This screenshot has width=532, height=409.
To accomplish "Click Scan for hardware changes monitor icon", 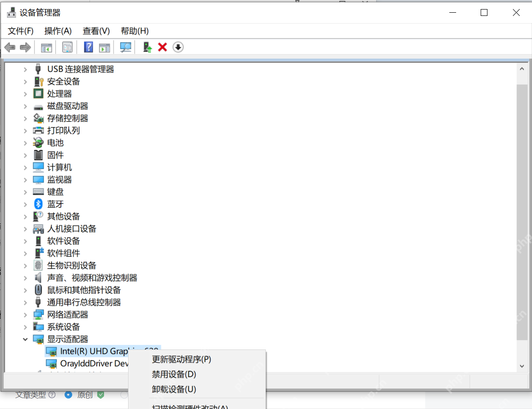I will (125, 47).
